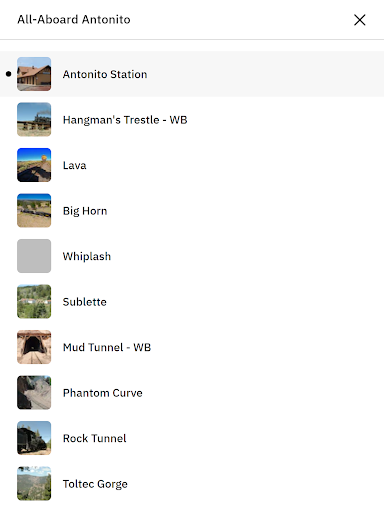Open the Toltec Gorge thumbnail
Screen dimensions: 384x512
(x=34, y=483)
